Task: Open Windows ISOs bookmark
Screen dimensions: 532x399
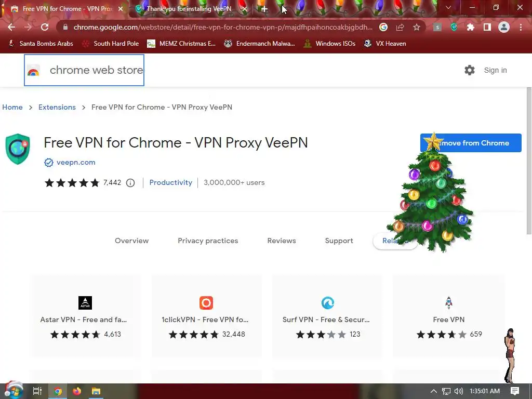Action: coord(329,44)
